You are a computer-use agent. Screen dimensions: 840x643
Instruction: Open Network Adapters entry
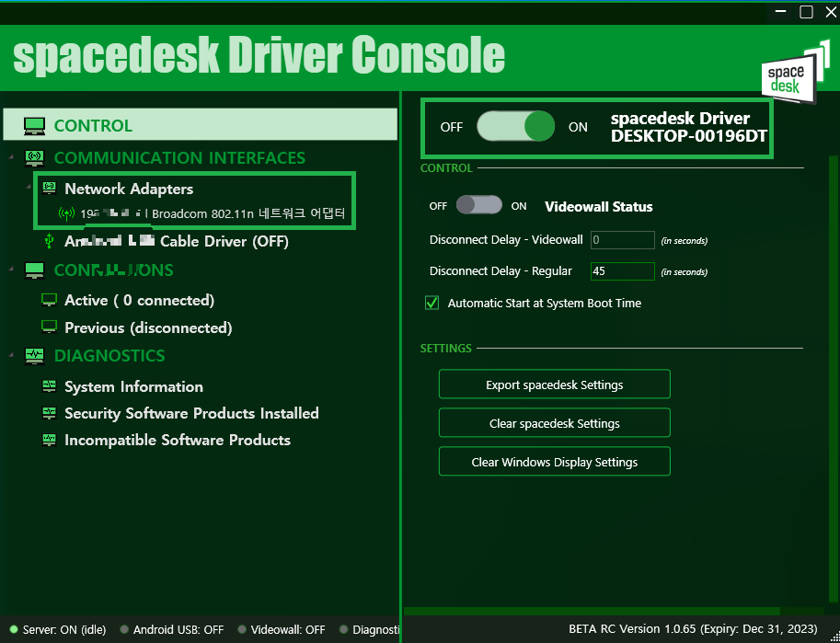pyautogui.click(x=129, y=189)
